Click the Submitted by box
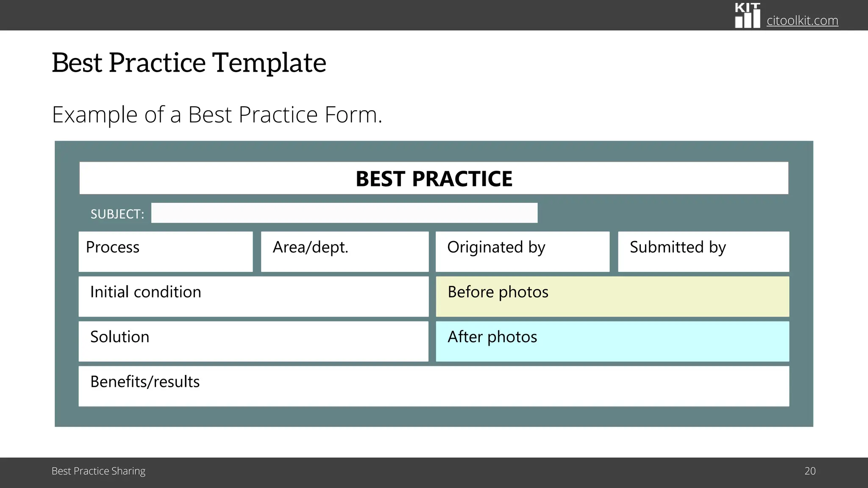Screen dimensions: 868x488 pyautogui.click(x=704, y=252)
